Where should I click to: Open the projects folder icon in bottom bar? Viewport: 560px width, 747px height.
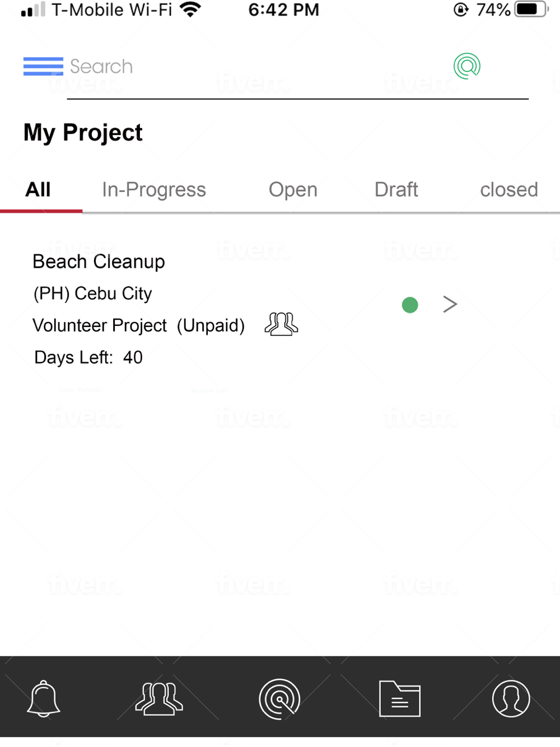pos(400,699)
